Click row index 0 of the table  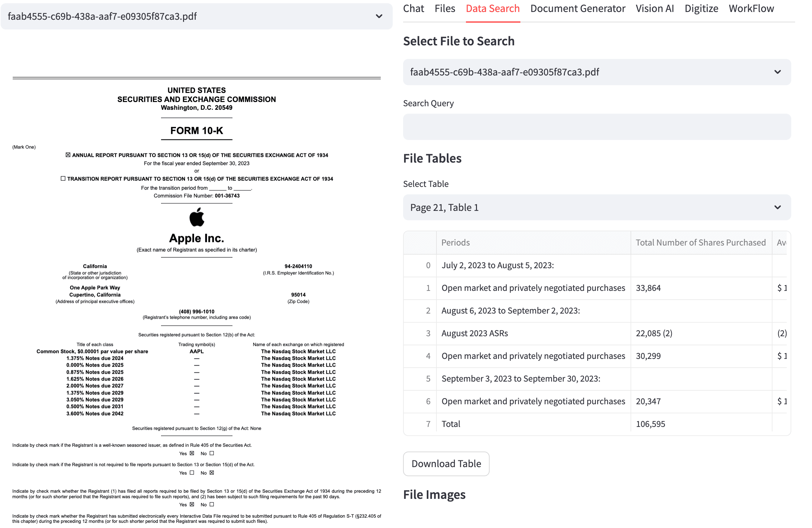tap(420, 265)
